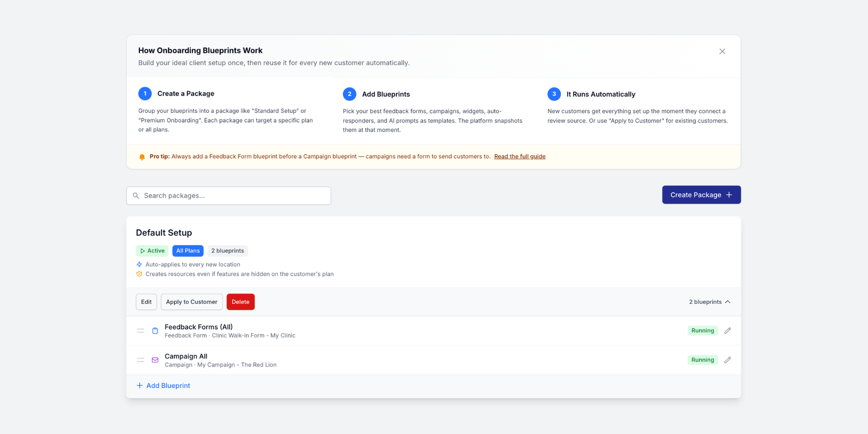868x434 pixels.
Task: Click the plus icon in Create Package
Action: tap(729, 195)
